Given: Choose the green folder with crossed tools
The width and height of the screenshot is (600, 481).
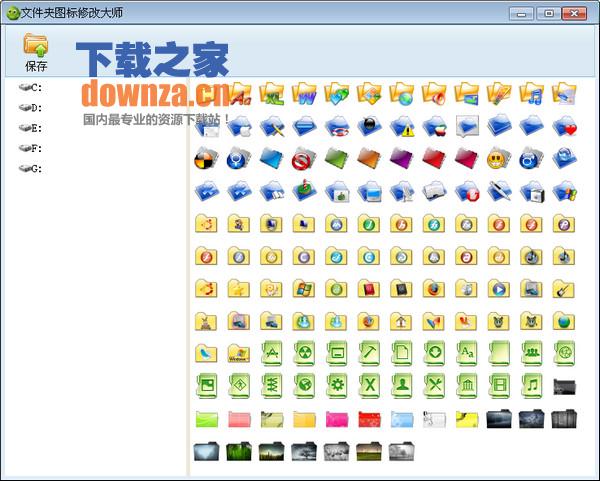Looking at the screenshot, I should [434, 386].
